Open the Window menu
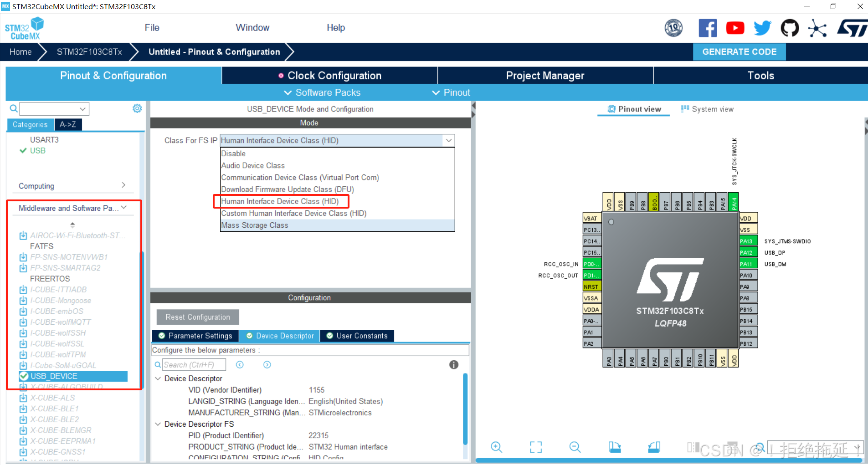This screenshot has height=465, width=868. pos(252,28)
